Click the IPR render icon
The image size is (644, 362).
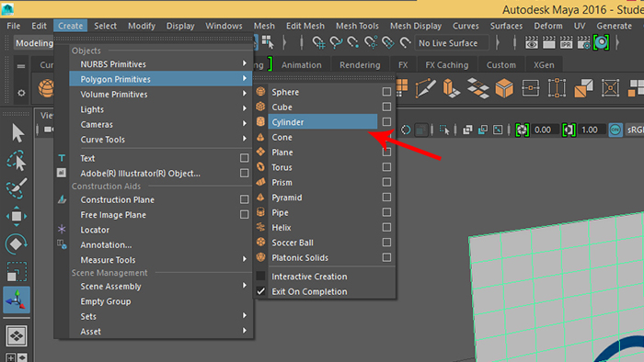pyautogui.click(x=566, y=42)
